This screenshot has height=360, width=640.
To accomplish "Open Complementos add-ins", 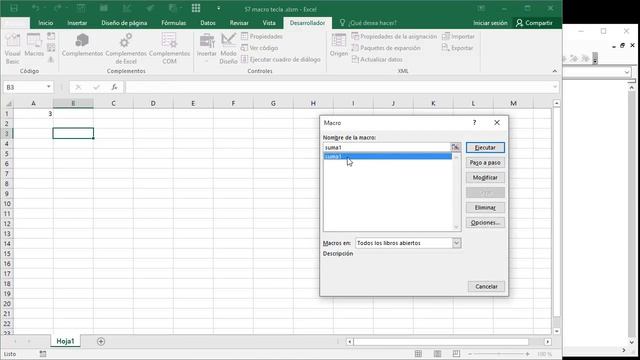I will pyautogui.click(x=82, y=45).
